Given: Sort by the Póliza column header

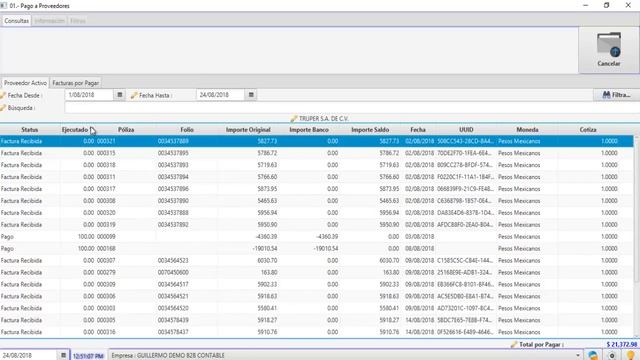Looking at the screenshot, I should [x=126, y=130].
